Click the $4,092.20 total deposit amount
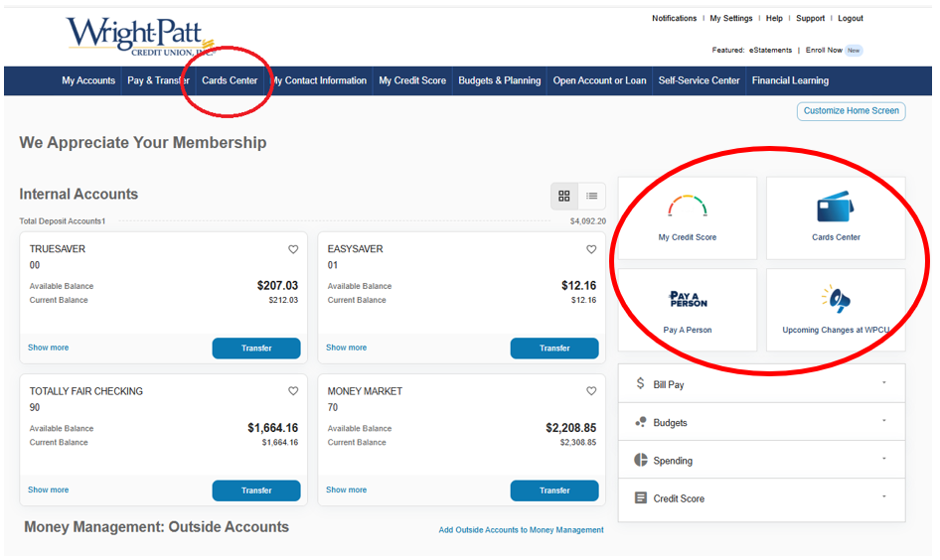This screenshot has width=940, height=560. tap(587, 221)
